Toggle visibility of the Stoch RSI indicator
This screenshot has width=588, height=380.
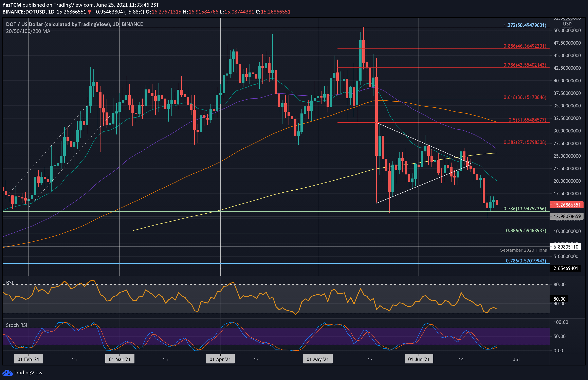coord(16,325)
